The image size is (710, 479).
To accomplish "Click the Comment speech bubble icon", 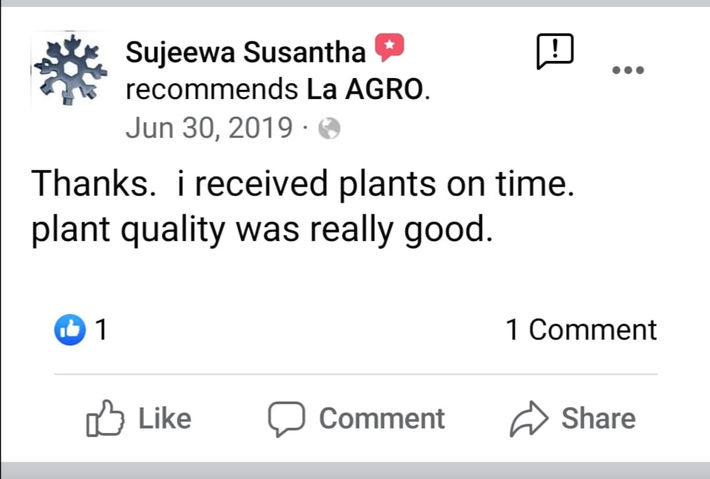I will pyautogui.click(x=286, y=418).
